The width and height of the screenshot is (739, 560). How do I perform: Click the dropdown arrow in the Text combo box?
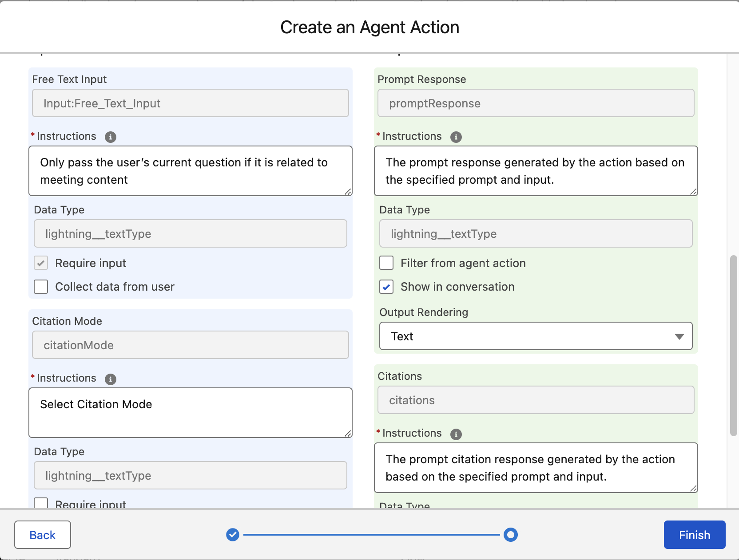tap(679, 336)
